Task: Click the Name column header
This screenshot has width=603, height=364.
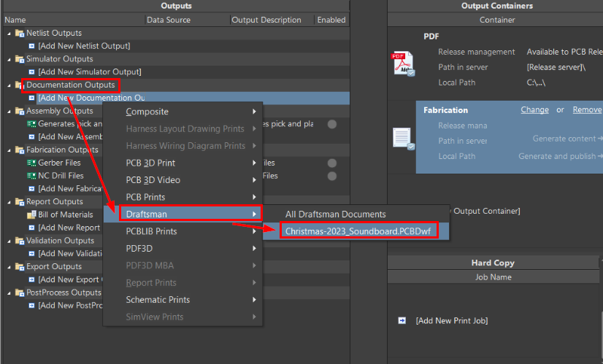Action: [74, 20]
